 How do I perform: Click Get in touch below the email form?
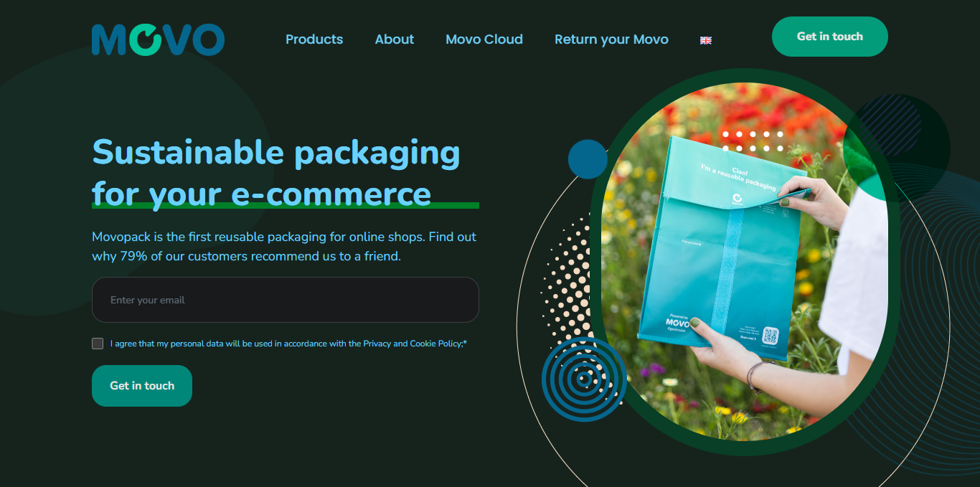click(142, 386)
